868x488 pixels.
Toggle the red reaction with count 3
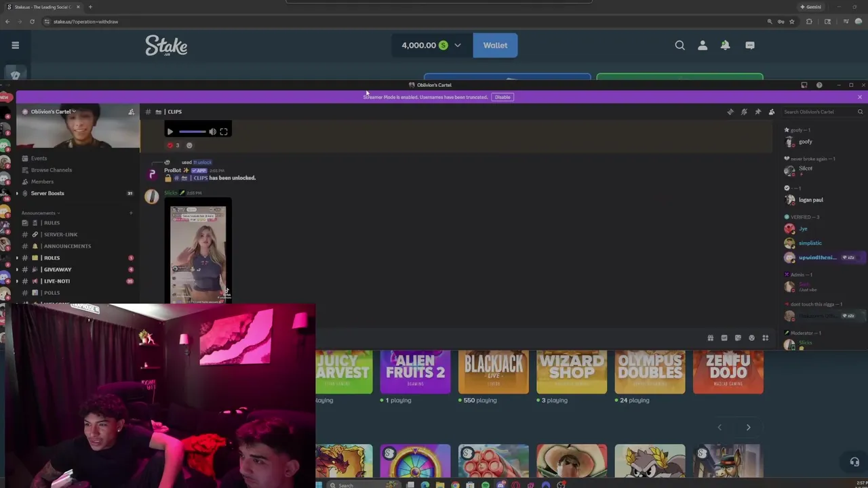(174, 145)
